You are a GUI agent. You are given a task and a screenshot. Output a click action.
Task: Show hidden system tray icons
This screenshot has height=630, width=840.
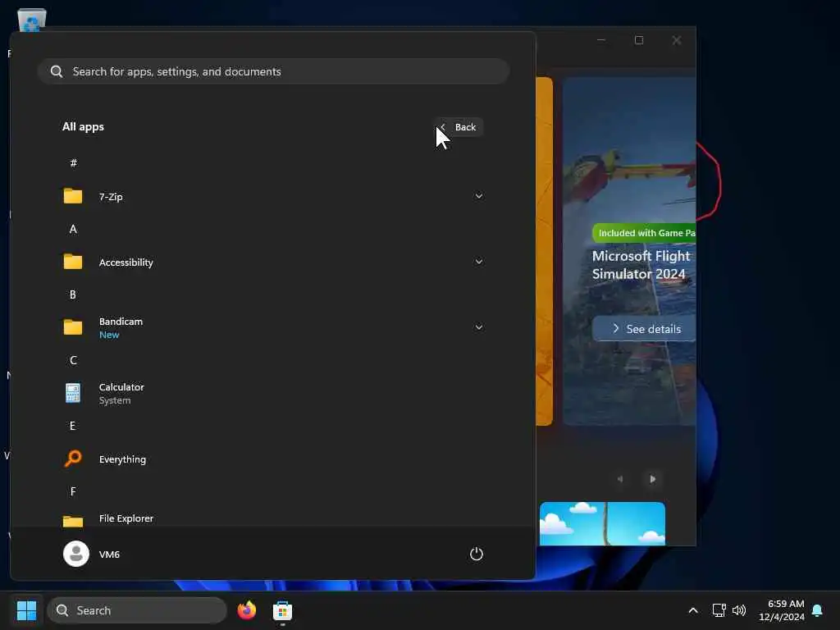[x=692, y=610]
